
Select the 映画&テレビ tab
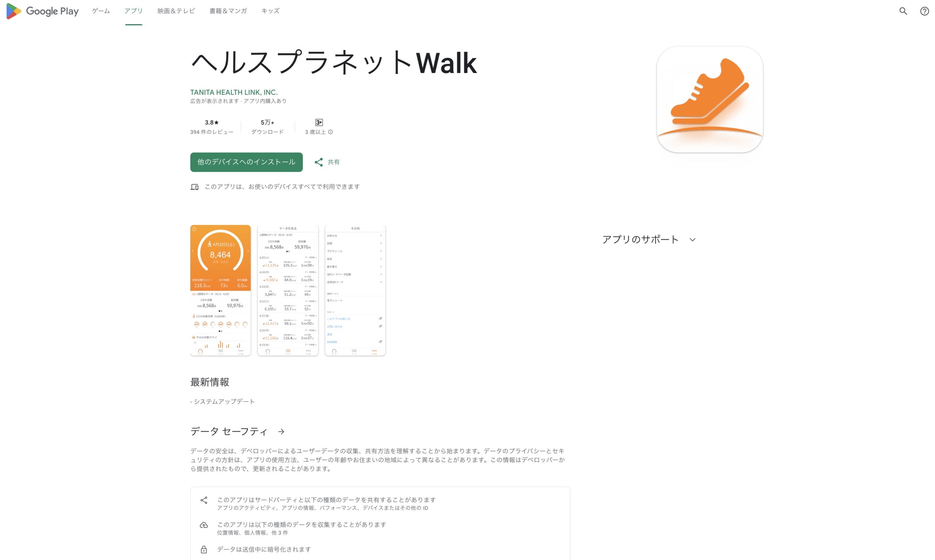[x=176, y=11]
